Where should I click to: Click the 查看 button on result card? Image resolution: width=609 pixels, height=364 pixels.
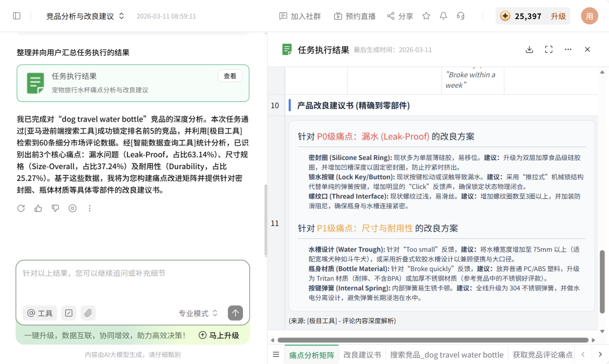pyautogui.click(x=230, y=76)
